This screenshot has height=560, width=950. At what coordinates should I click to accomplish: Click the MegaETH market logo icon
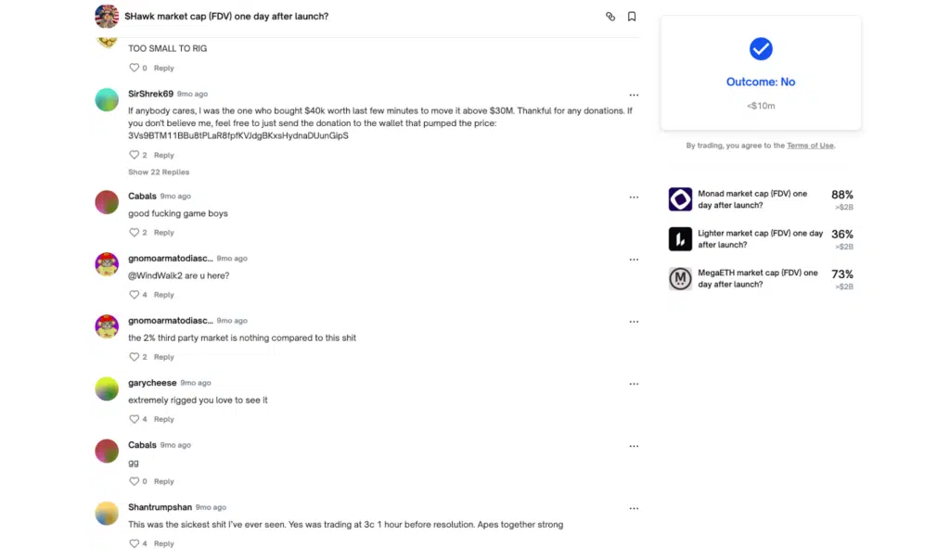[x=680, y=279]
